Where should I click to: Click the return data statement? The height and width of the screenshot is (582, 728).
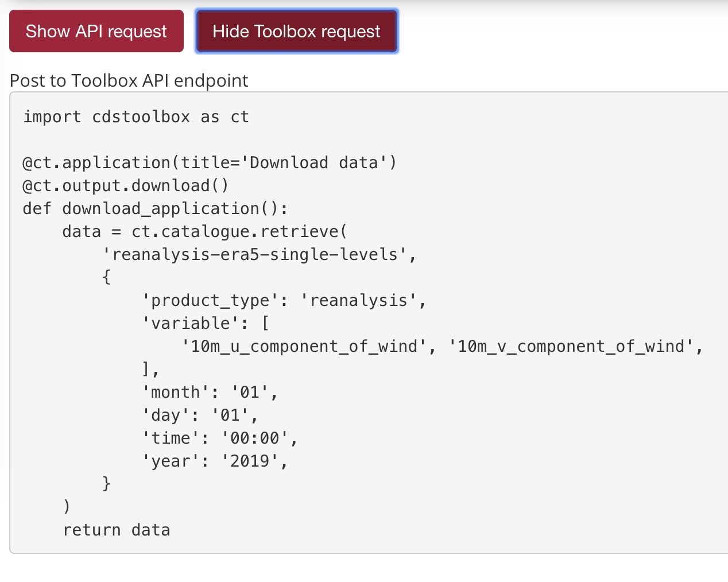point(116,529)
